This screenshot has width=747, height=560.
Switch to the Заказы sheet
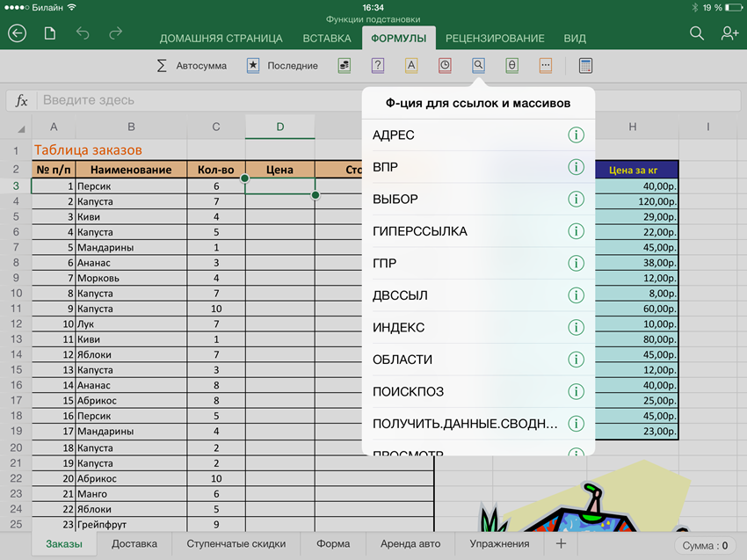pyautogui.click(x=64, y=544)
